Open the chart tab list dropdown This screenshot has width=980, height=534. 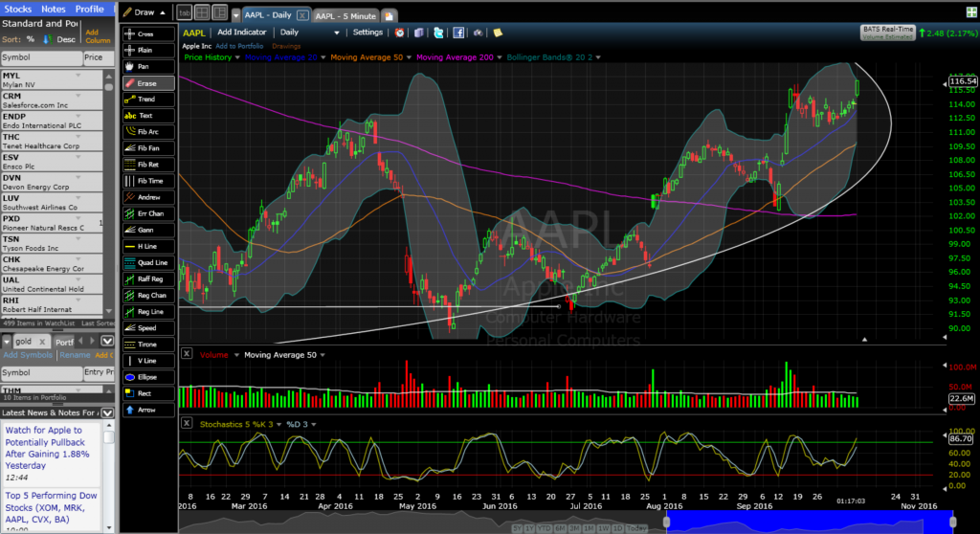235,15
